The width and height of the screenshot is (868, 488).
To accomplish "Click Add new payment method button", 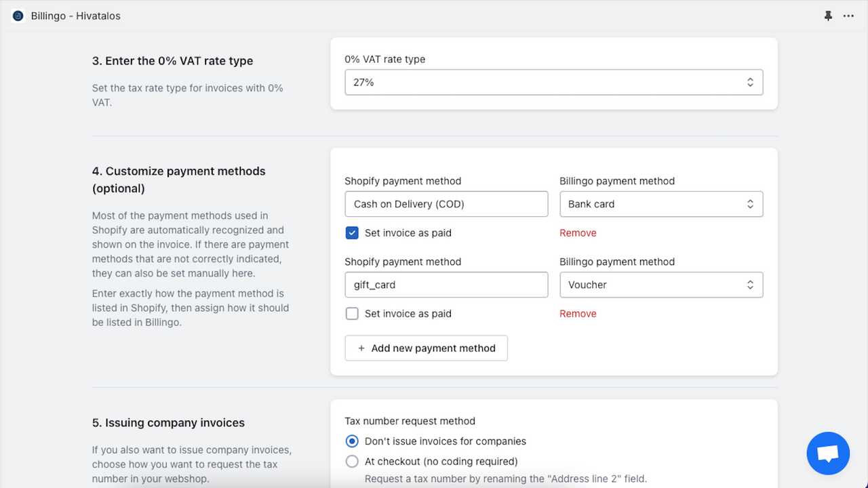I will tap(426, 348).
